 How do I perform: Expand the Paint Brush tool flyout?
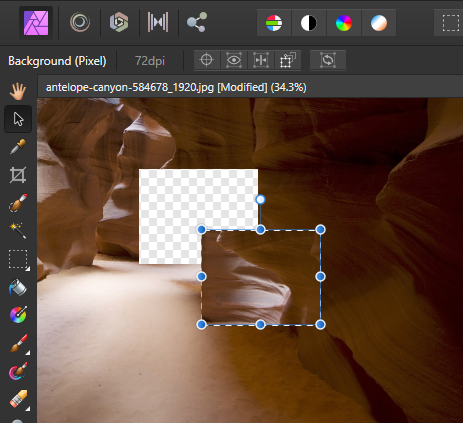coord(18,343)
